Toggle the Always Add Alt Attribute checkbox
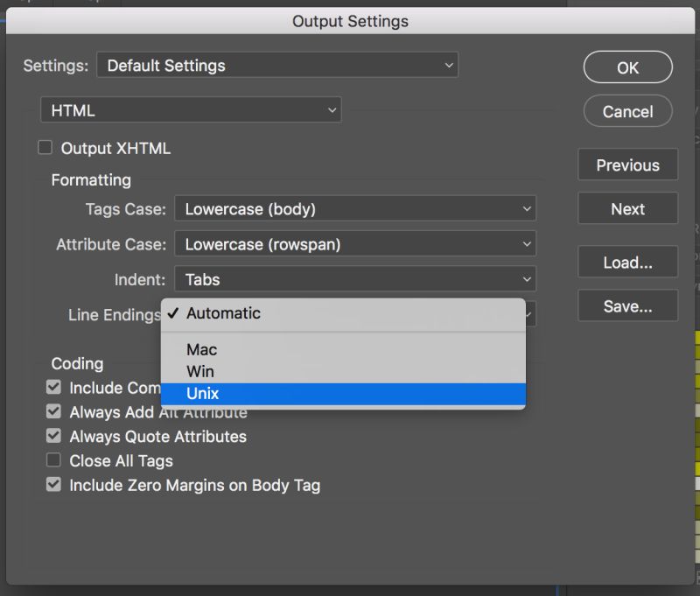 pos(54,411)
